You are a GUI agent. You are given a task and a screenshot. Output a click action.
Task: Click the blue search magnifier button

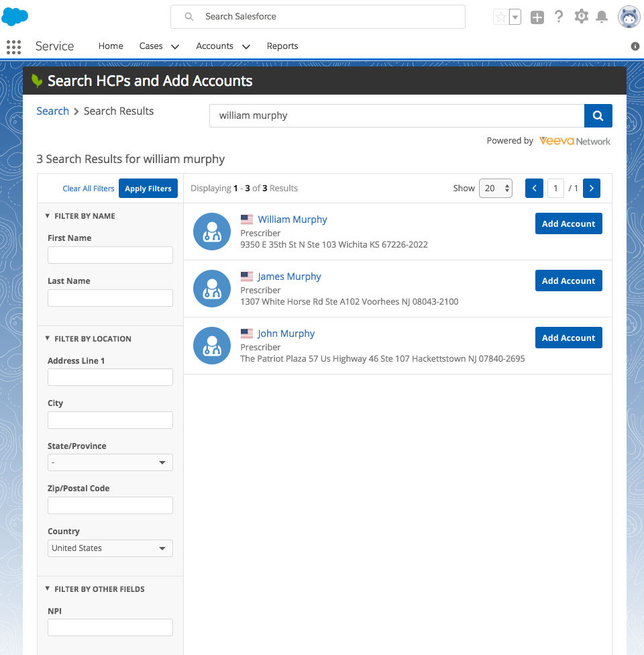click(598, 115)
